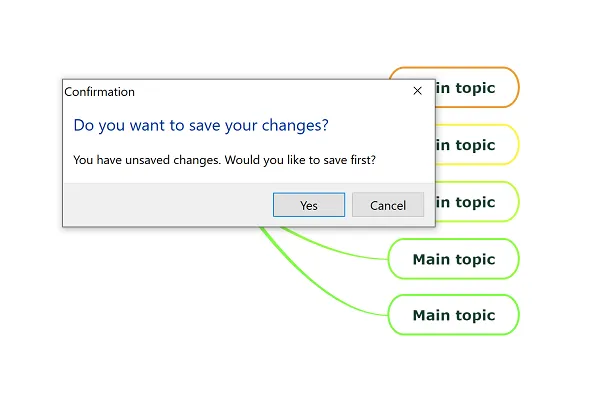Click the "Do you want to save" heading
The width and height of the screenshot is (600, 400).
click(x=200, y=126)
